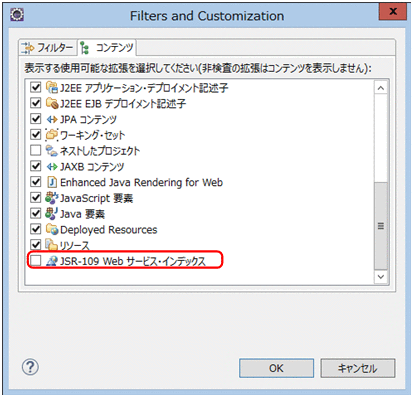Uncheck the JPA コンテンツ checkbox

coord(35,119)
